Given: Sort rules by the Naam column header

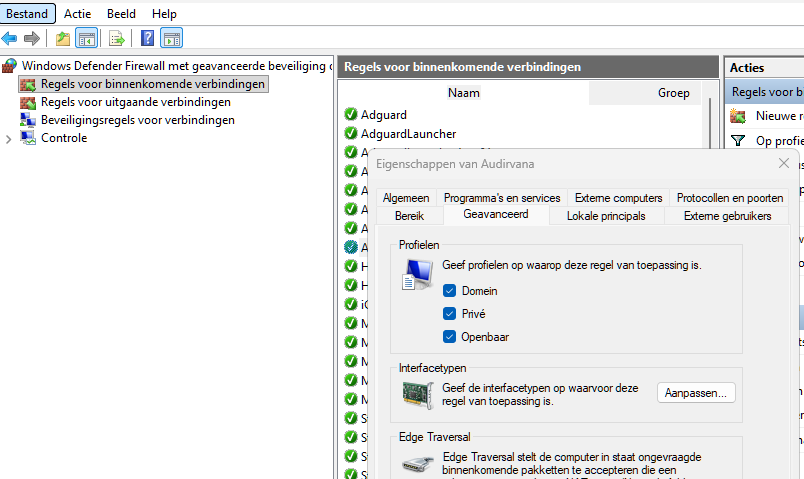Looking at the screenshot, I should (463, 93).
